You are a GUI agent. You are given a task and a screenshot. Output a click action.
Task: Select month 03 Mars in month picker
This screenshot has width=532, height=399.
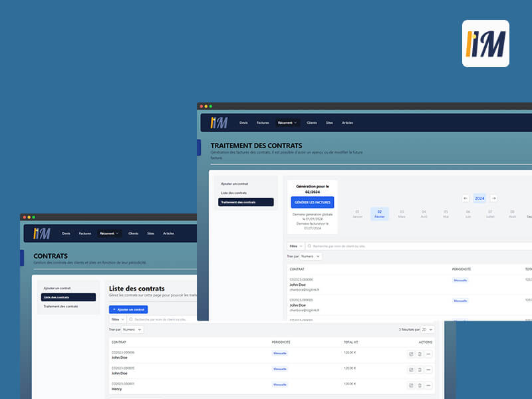click(402, 213)
